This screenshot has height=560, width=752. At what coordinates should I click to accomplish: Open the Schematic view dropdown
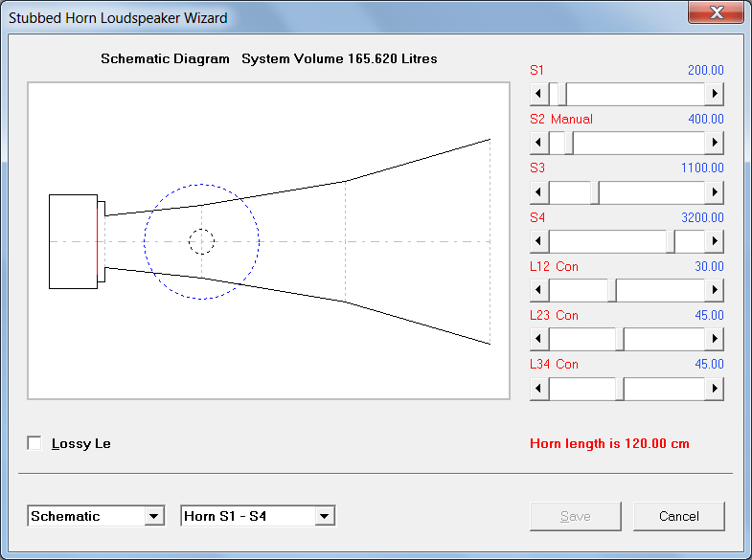click(x=153, y=516)
